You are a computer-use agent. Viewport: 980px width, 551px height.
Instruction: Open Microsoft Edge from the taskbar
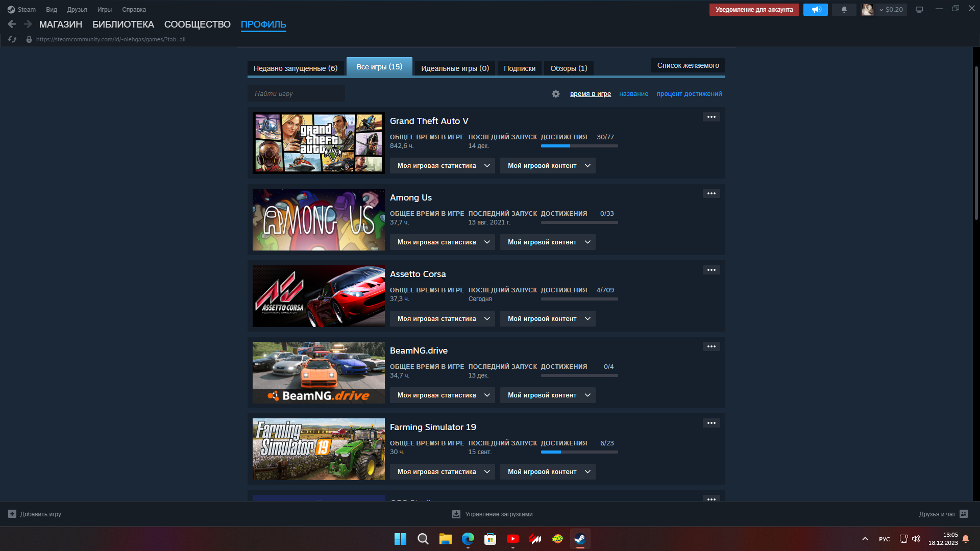[x=468, y=539]
